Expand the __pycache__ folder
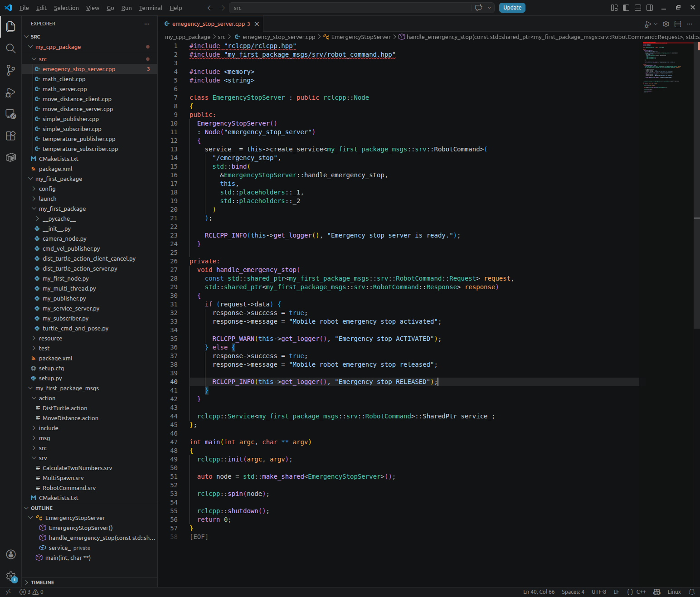The width and height of the screenshot is (700, 597). pyautogui.click(x=38, y=218)
